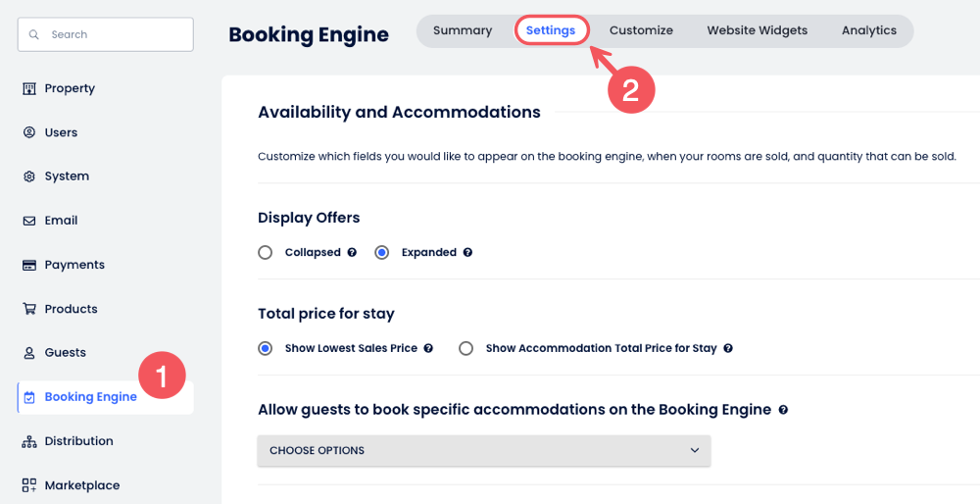980x504 pixels.
Task: Click the System gear icon
Action: [29, 176]
